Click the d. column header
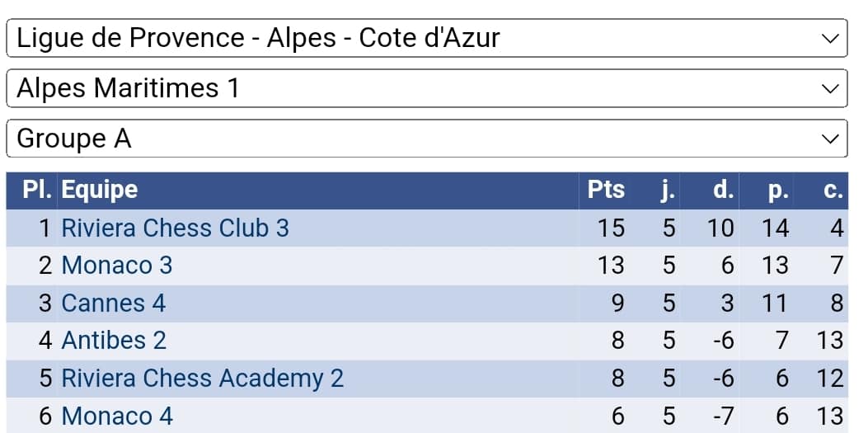The height and width of the screenshot is (433, 868). point(723,190)
